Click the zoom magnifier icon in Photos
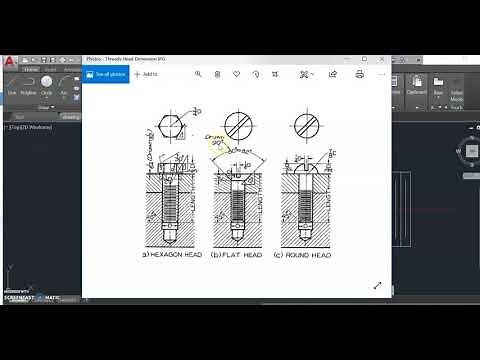480x360 pixels. point(198,74)
